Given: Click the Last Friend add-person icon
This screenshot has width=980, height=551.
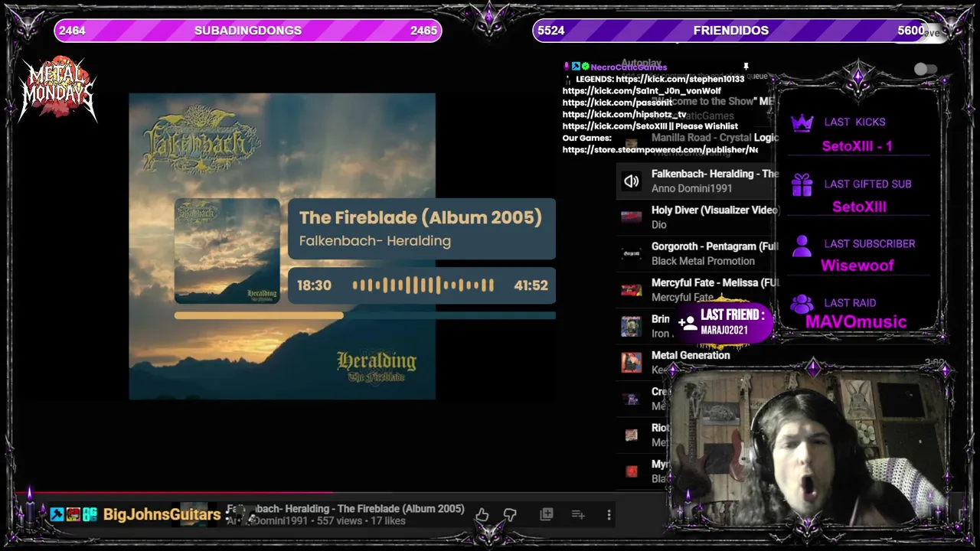Looking at the screenshot, I should click(687, 323).
